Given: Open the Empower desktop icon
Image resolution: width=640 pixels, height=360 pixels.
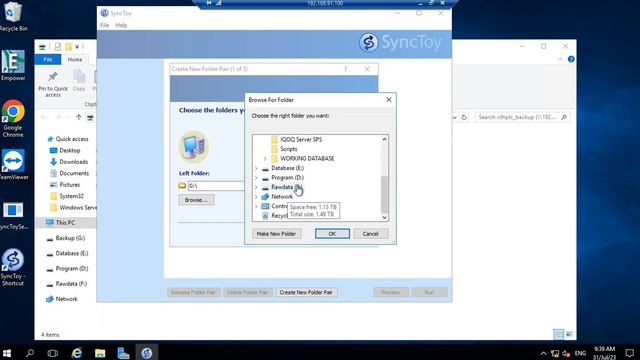Looking at the screenshot, I should click(13, 65).
